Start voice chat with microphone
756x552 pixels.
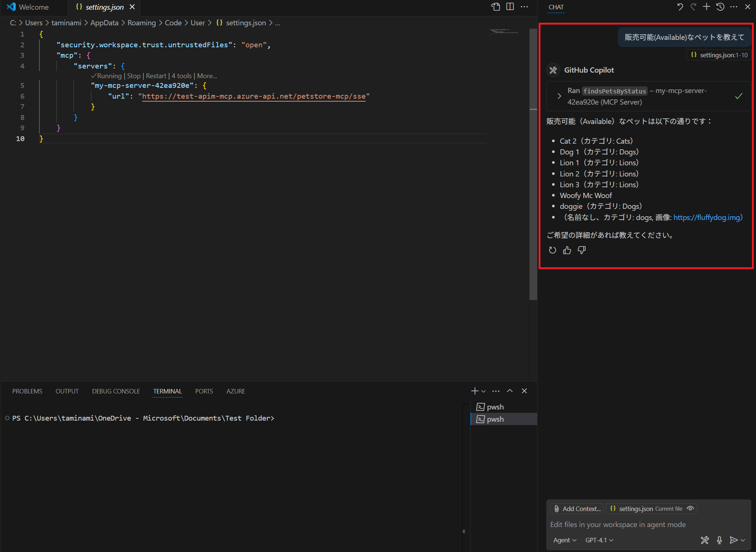pos(719,540)
